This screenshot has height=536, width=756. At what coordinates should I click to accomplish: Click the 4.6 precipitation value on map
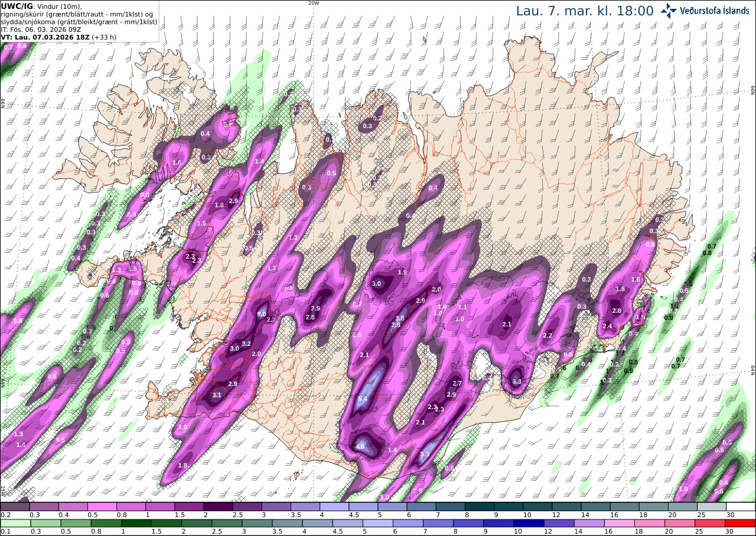point(360,447)
